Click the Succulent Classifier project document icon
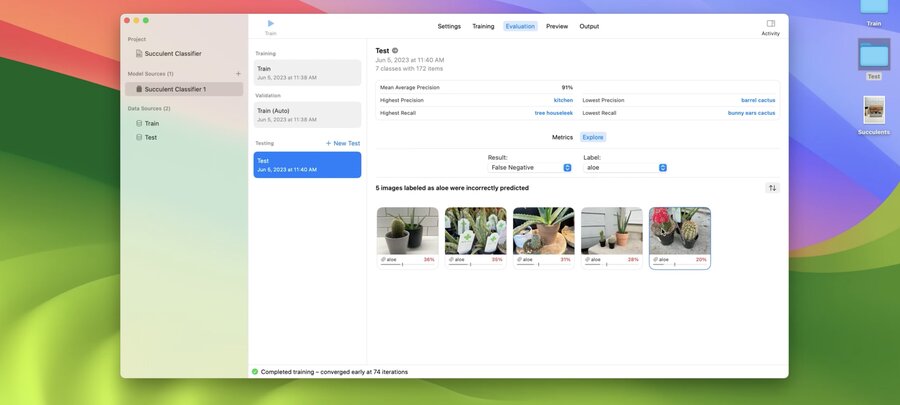This screenshot has height=405, width=900. click(139, 53)
